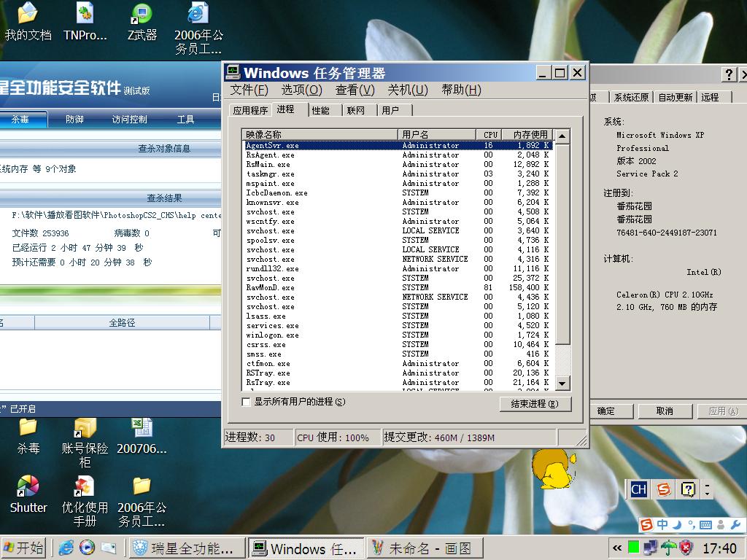Click the green umbrella tray icon
This screenshot has height=560, width=747.
668,548
